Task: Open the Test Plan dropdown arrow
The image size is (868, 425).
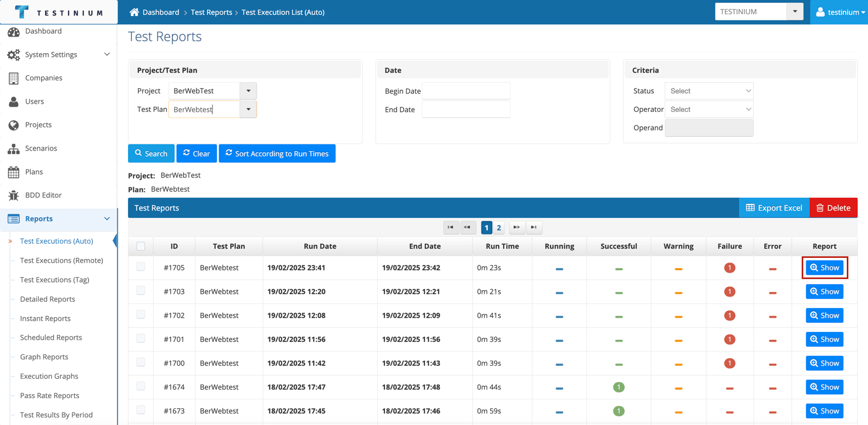Action: (248, 109)
